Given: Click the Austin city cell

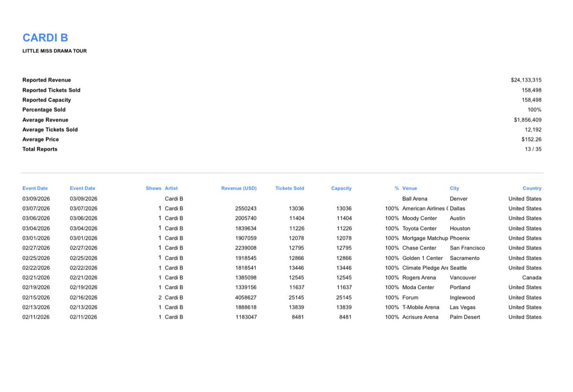Looking at the screenshot, I should 457,218.
